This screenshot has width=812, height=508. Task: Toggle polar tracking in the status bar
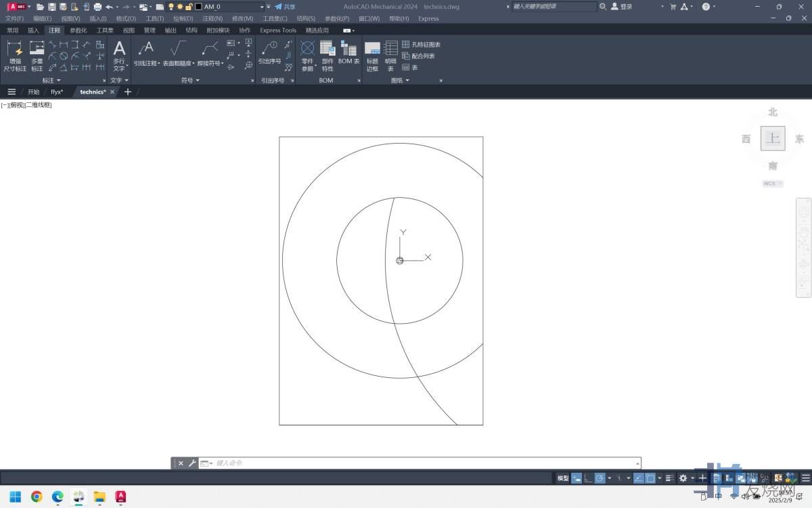599,478
